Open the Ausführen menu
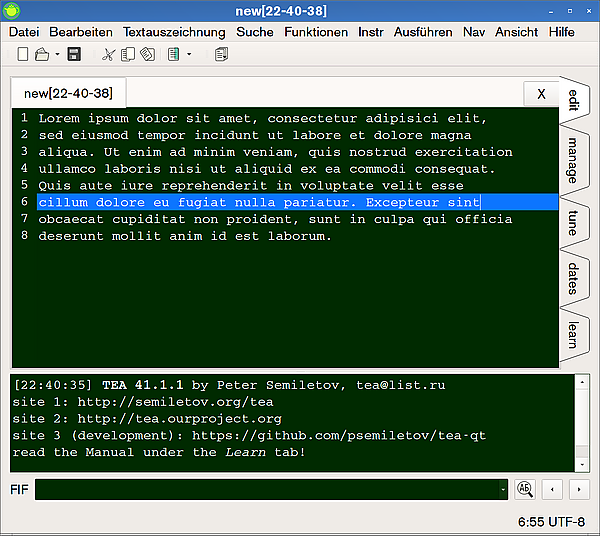This screenshot has height=536, width=600. point(423,32)
